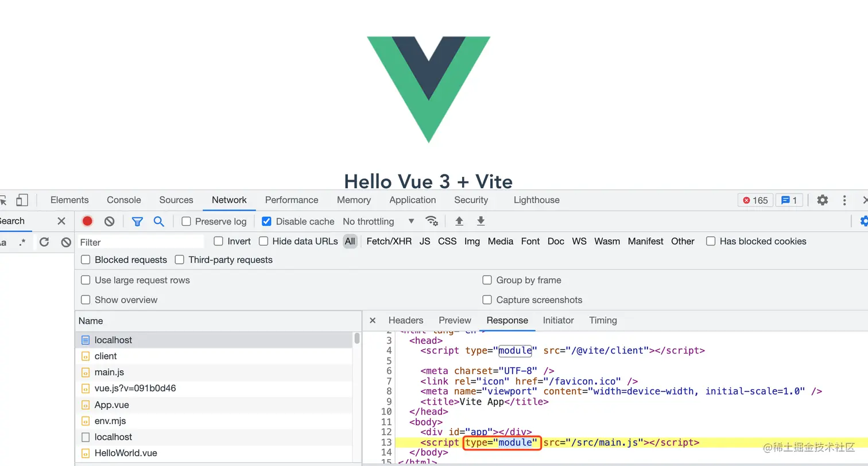Screen dimensions: 868x466
Task: Close the Search panel
Action: point(61,221)
